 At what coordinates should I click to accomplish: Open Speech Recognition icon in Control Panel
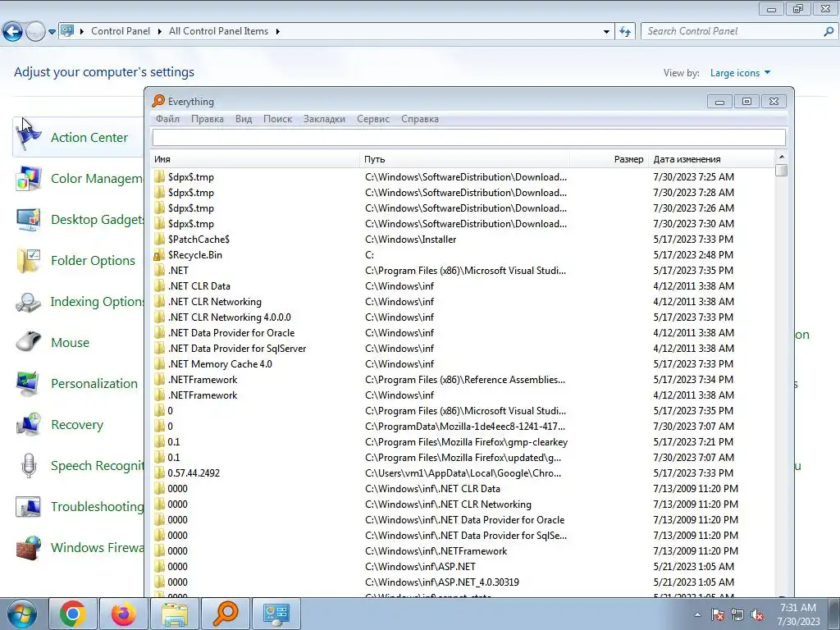29,466
